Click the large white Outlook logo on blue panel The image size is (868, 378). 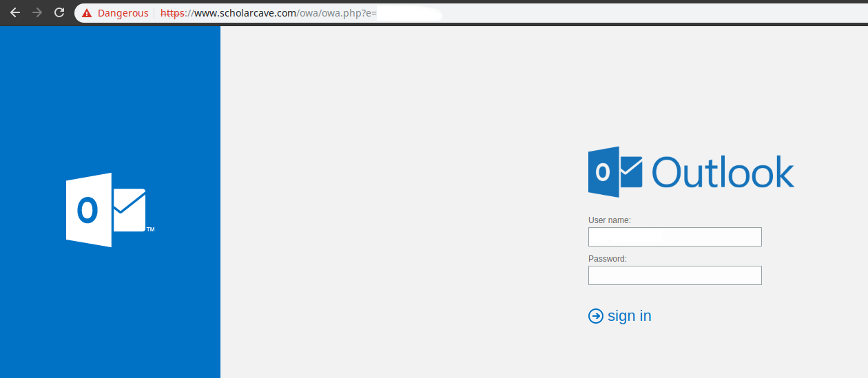pos(110,210)
